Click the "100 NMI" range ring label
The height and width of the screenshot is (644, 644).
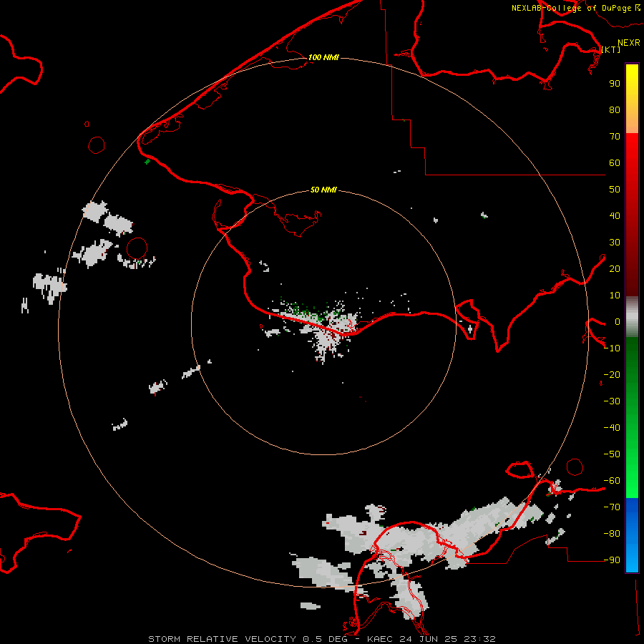[x=323, y=57]
